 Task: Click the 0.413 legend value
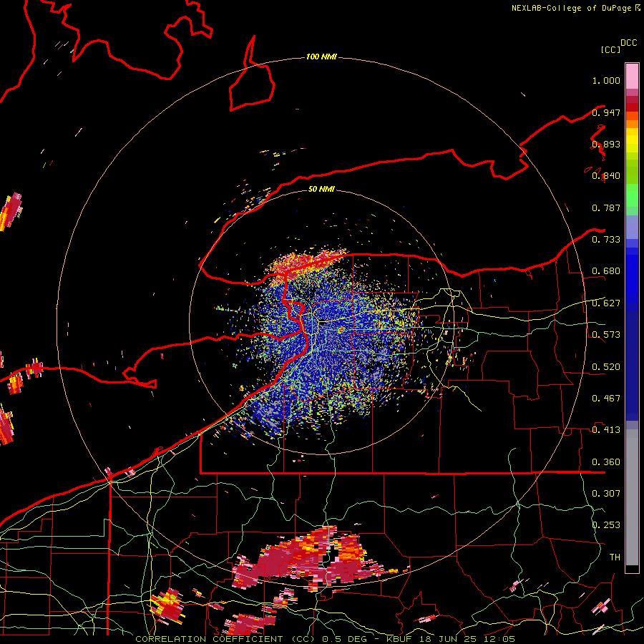(606, 430)
